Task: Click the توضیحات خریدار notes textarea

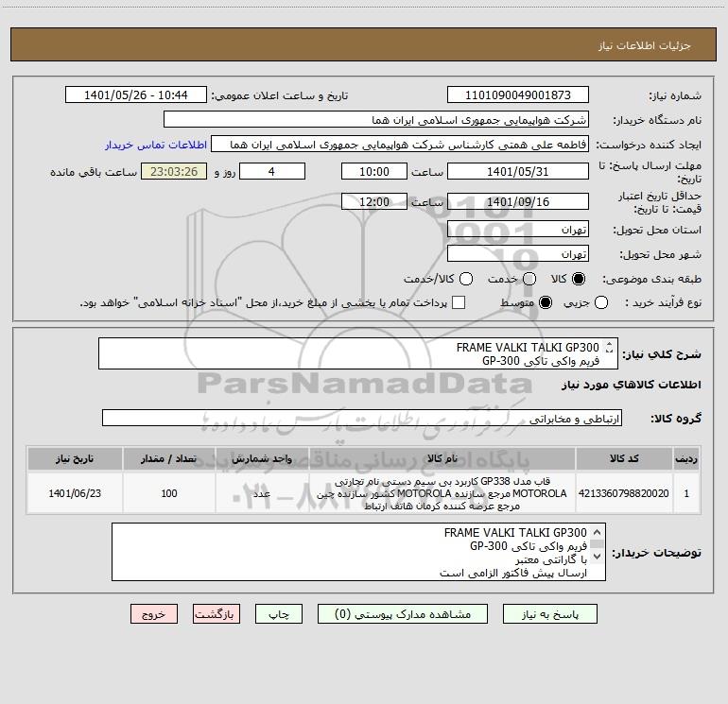Action: click(358, 552)
